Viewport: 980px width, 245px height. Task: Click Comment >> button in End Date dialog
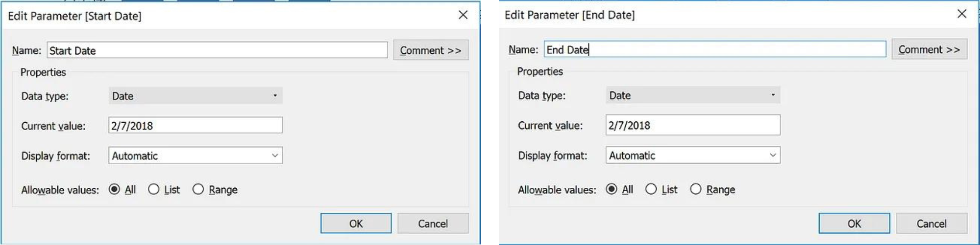(929, 49)
